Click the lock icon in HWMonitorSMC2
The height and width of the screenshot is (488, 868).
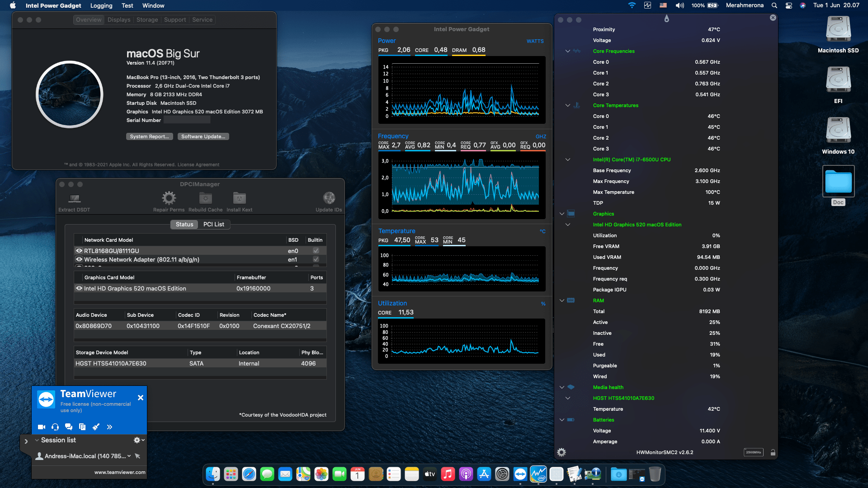pyautogui.click(x=773, y=452)
